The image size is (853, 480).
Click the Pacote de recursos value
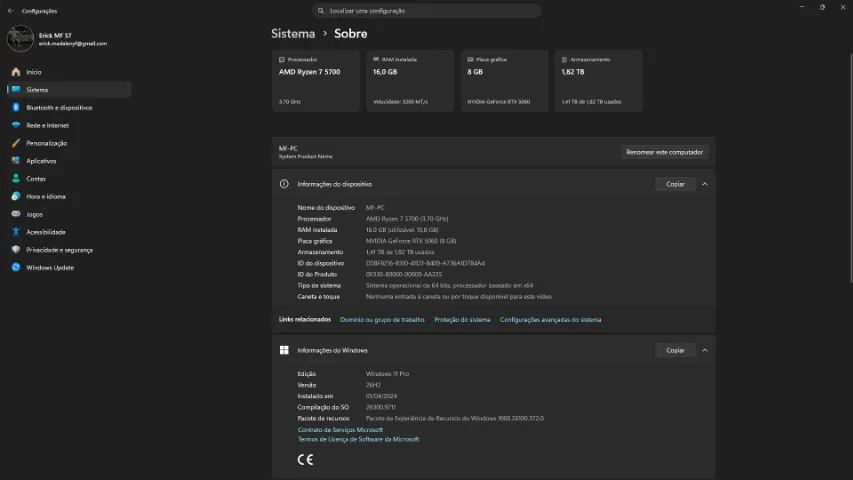click(455, 419)
